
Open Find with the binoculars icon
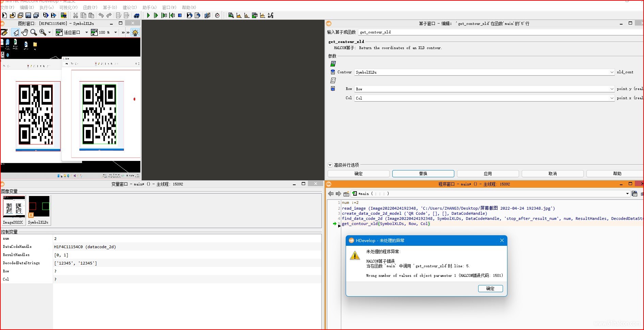coord(137,15)
